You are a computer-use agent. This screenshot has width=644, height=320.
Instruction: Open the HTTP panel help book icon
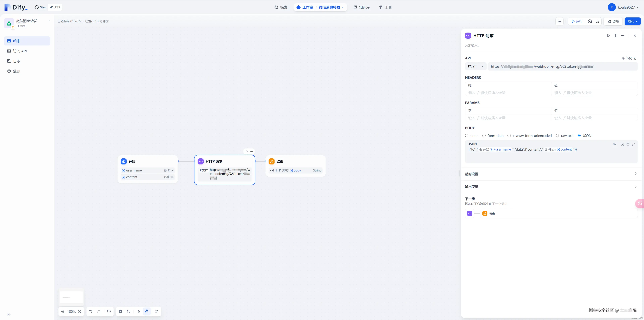pos(615,36)
